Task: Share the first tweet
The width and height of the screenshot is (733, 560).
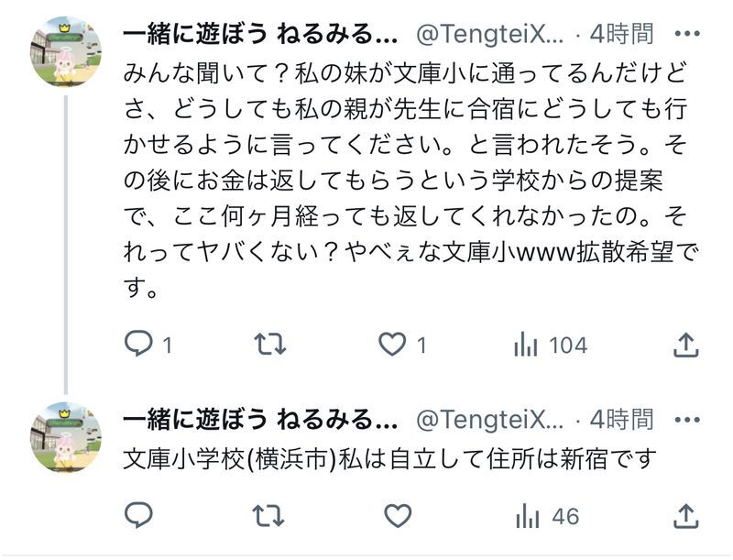Action: point(685,345)
